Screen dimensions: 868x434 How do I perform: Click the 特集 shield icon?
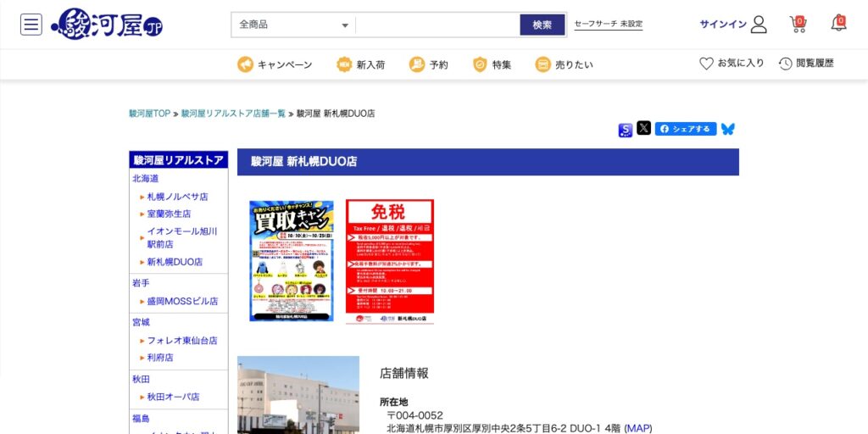[480, 64]
